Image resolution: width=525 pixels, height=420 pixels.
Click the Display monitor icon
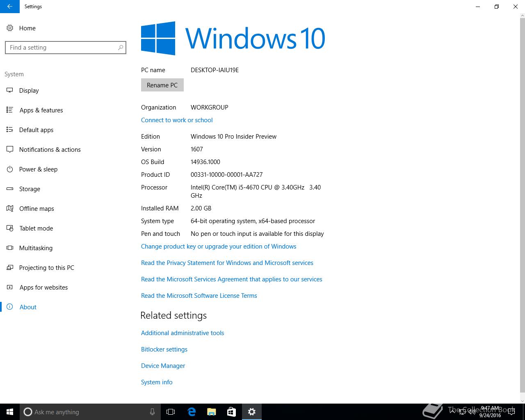[10, 90]
